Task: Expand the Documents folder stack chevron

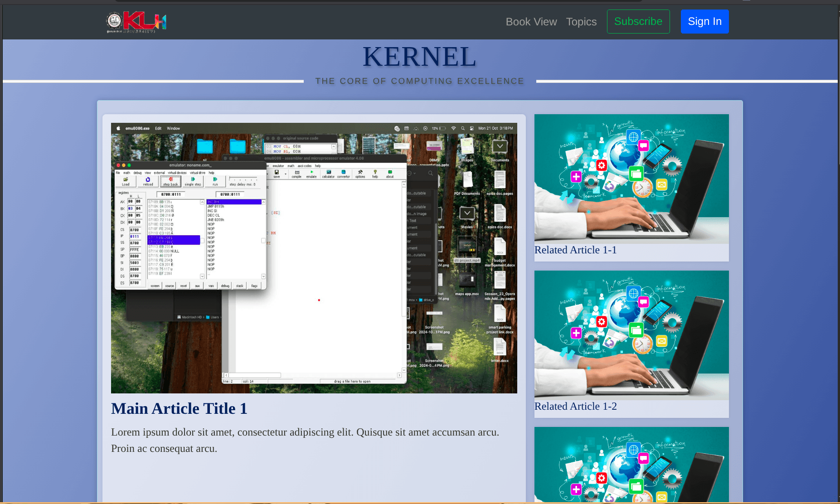Action: [500, 146]
